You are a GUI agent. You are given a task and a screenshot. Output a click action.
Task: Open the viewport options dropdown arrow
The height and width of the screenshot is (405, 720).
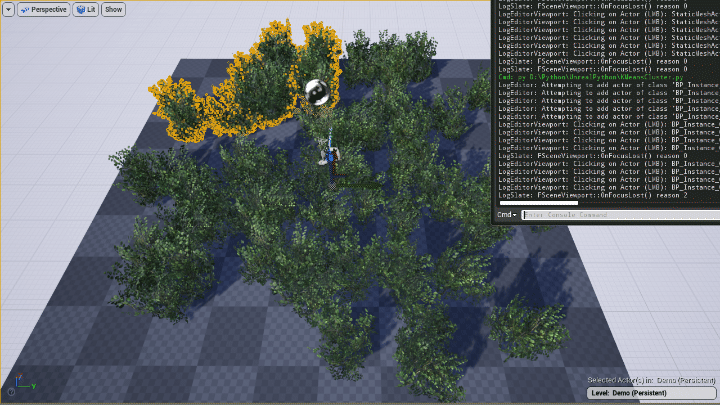click(8, 10)
